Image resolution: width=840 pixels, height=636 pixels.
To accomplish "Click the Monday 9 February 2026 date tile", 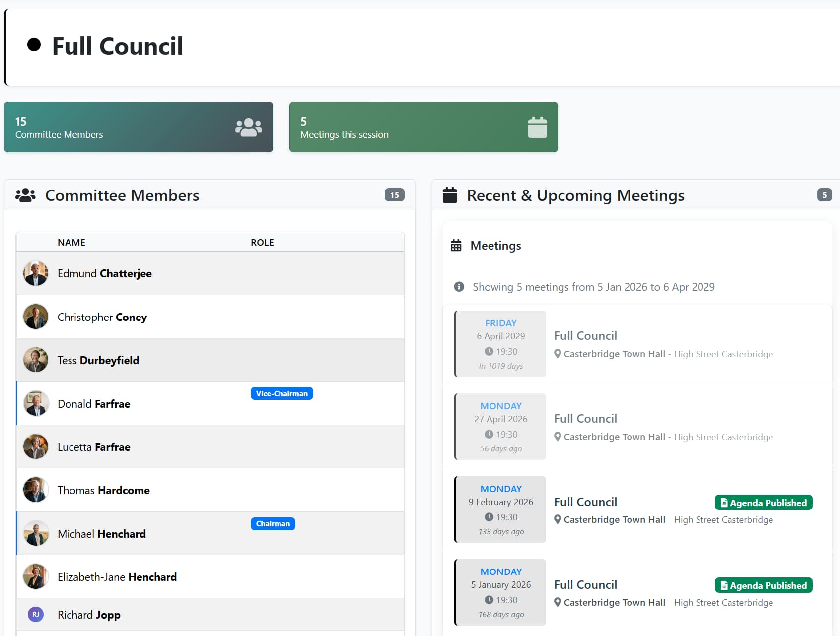I will click(500, 509).
